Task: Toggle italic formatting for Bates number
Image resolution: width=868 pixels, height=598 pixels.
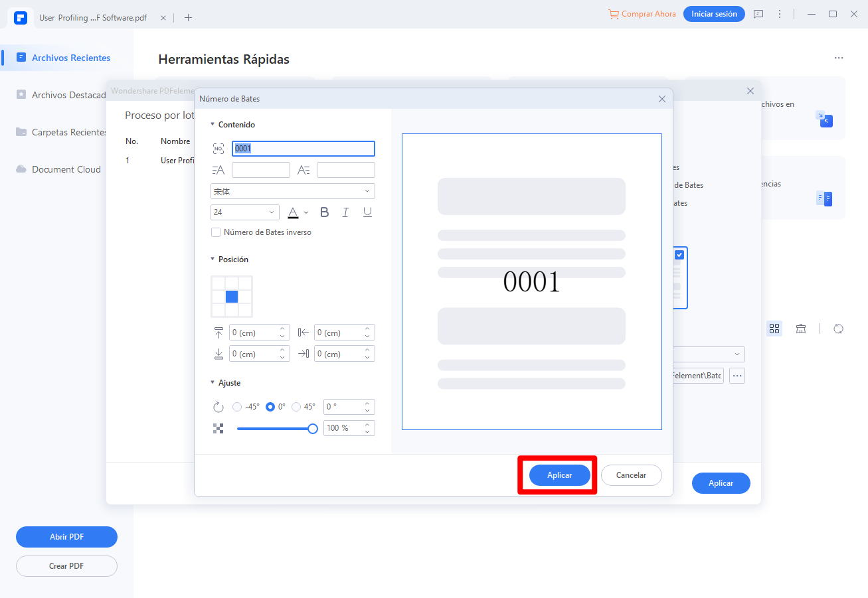Action: (x=345, y=212)
